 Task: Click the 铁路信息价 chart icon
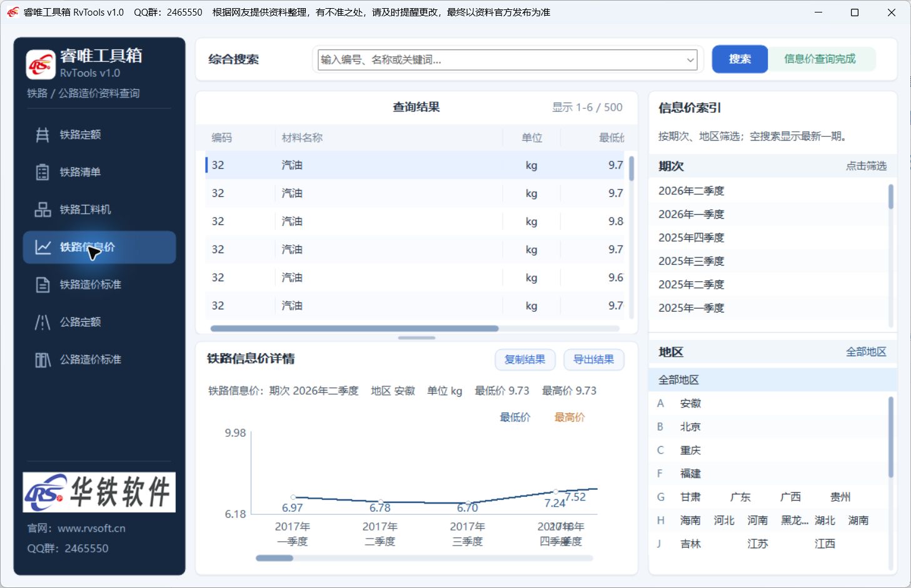(x=43, y=247)
